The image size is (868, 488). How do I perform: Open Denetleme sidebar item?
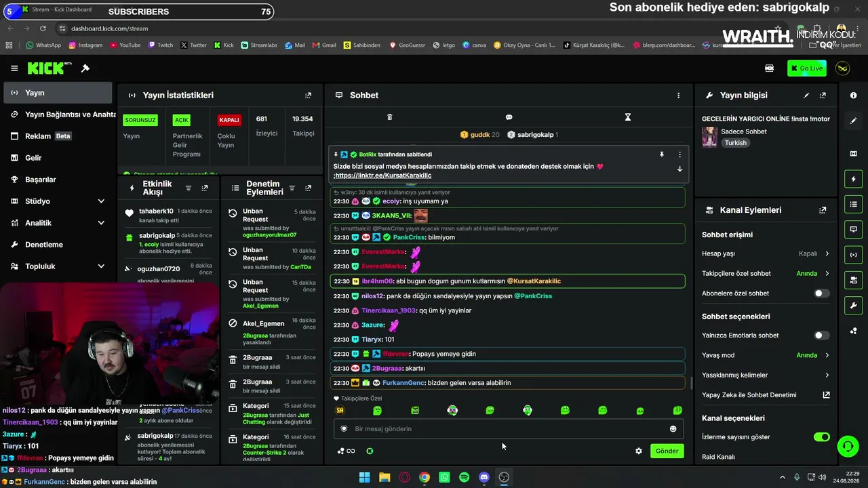tap(57, 245)
